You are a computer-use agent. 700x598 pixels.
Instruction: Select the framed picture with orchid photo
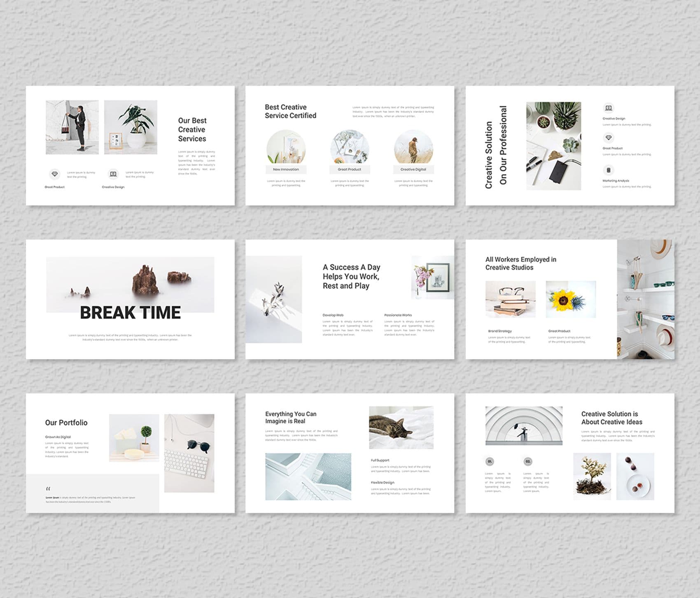[x=433, y=277]
